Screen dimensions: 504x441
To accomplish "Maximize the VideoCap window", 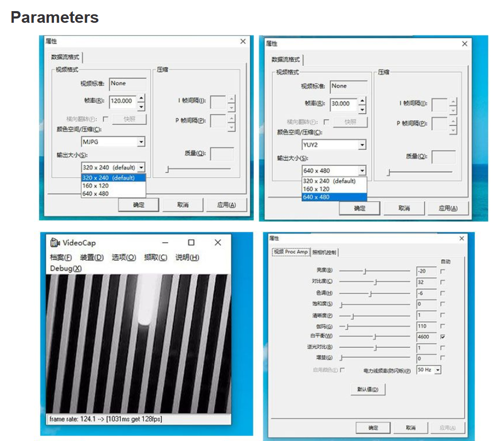I will [x=191, y=242].
